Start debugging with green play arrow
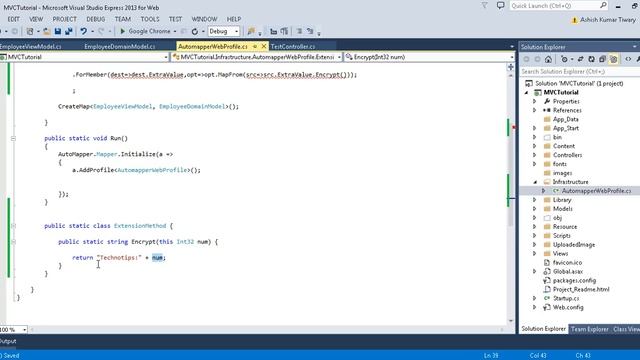This screenshot has height=360, width=640. click(122, 31)
